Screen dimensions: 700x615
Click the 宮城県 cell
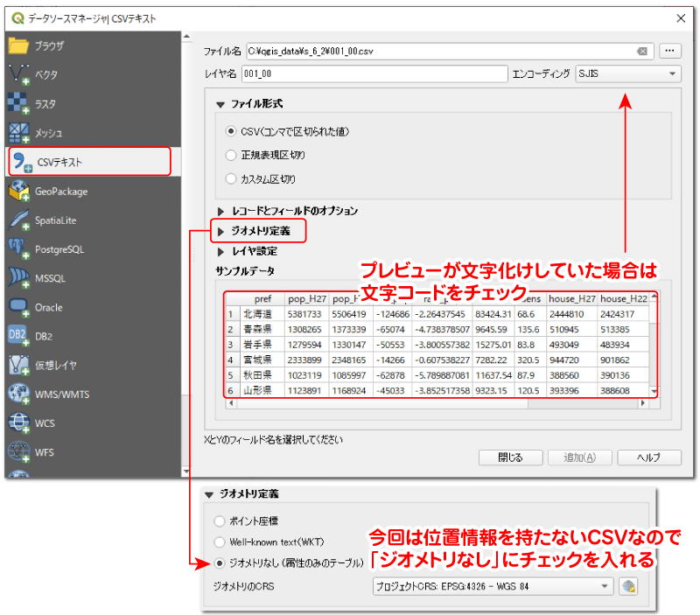pos(262,360)
